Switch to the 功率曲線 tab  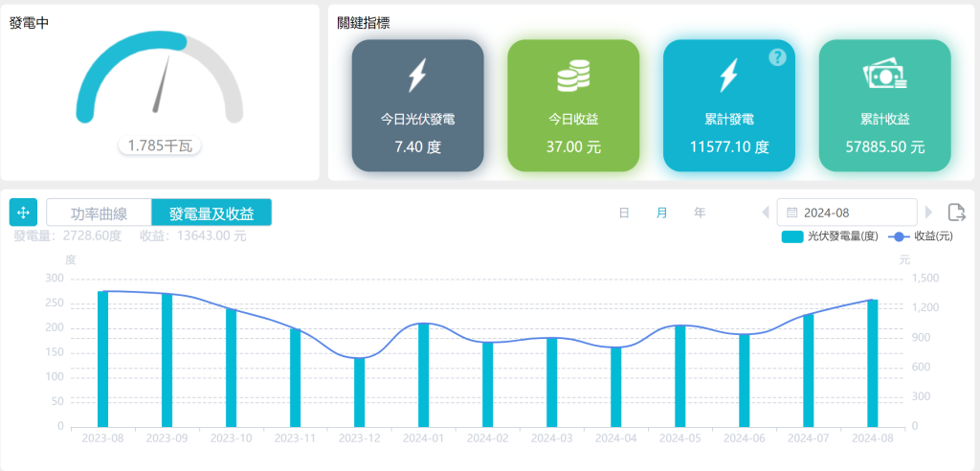(x=99, y=213)
